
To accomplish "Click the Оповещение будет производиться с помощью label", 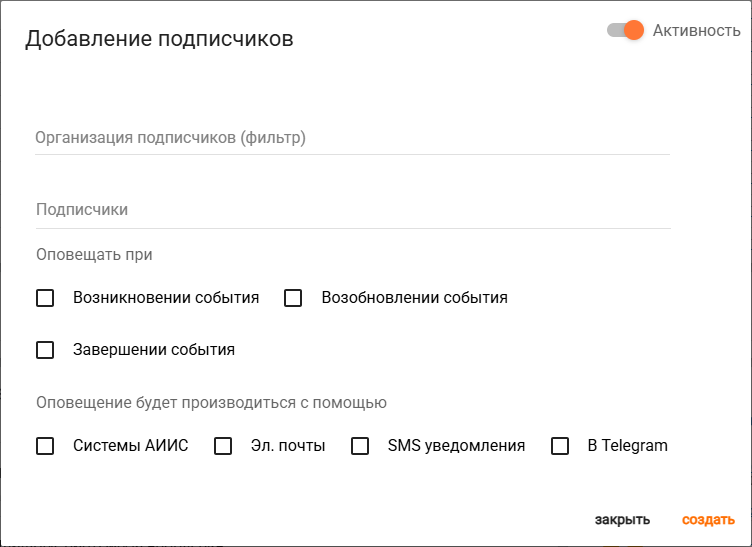I will pyautogui.click(x=211, y=403).
